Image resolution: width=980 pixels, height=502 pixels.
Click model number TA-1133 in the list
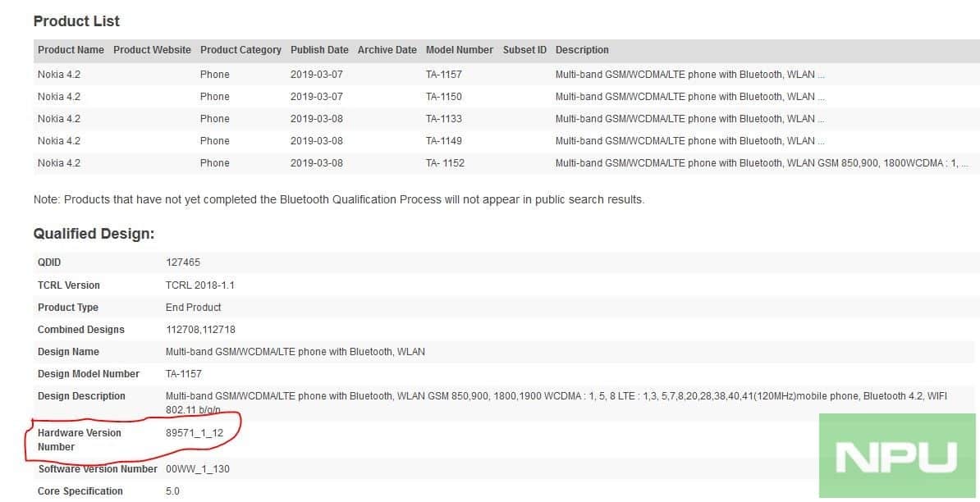coord(443,119)
